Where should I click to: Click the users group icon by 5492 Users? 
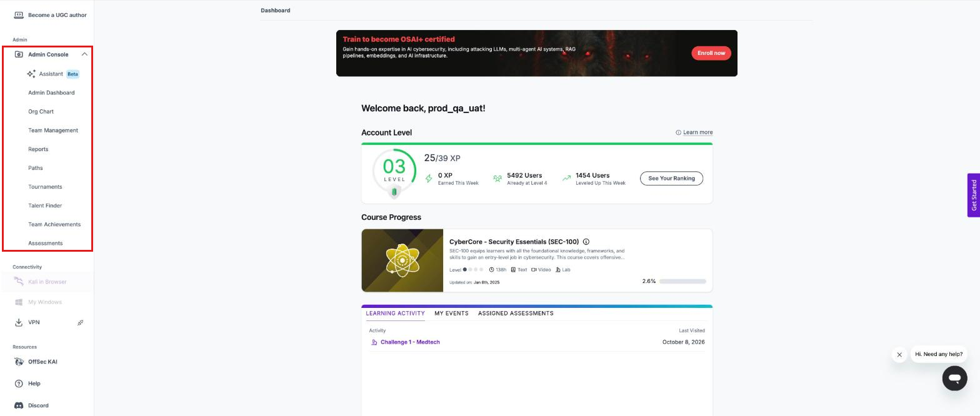click(x=497, y=179)
